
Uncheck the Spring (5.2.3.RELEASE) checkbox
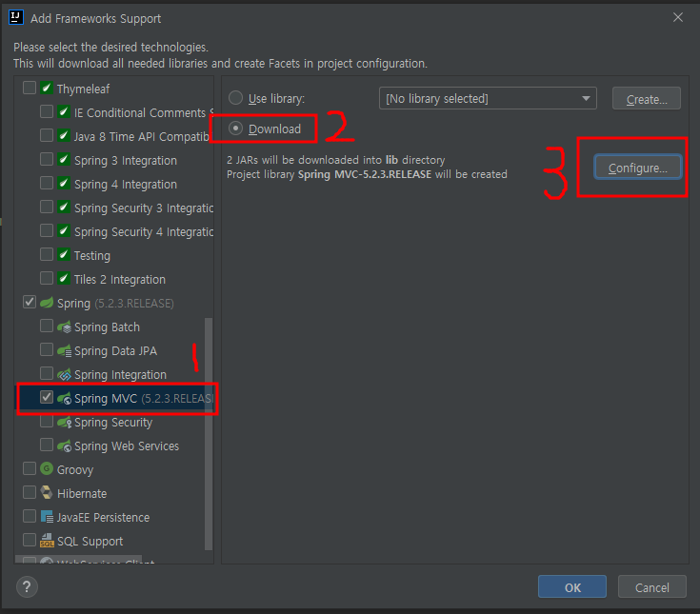30,302
